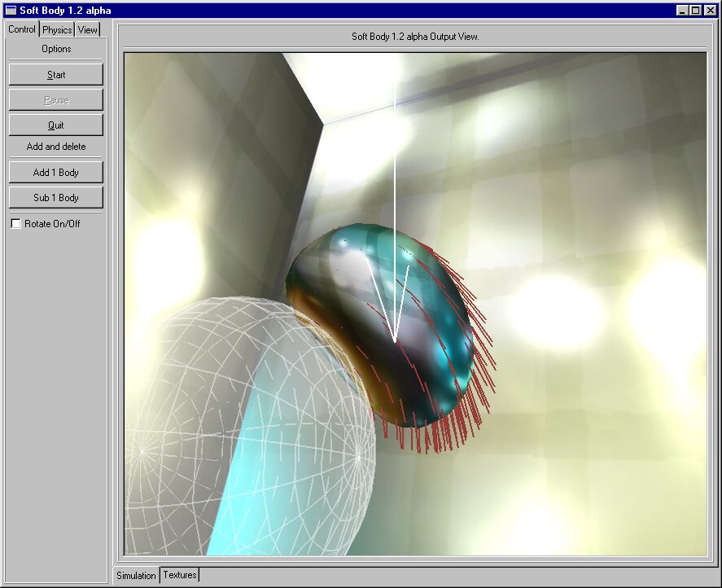Maximize the Soft Body window
Viewport: 722px width, 588px height.
tap(695, 11)
